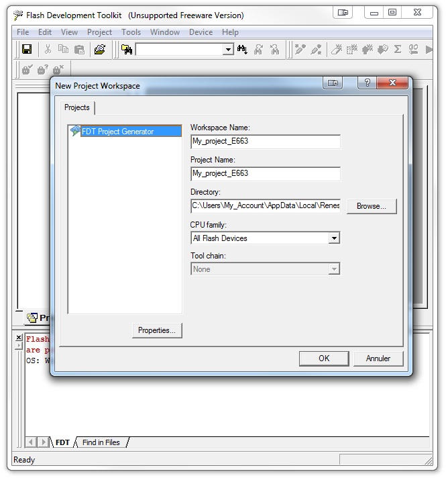The image size is (448, 480).
Task: Open the Window menu
Action: point(165,32)
